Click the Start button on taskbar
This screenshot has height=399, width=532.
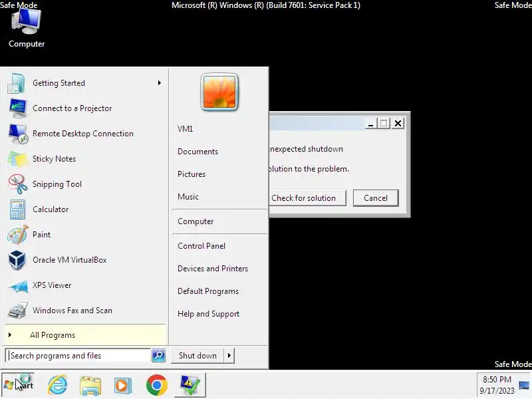tap(19, 385)
